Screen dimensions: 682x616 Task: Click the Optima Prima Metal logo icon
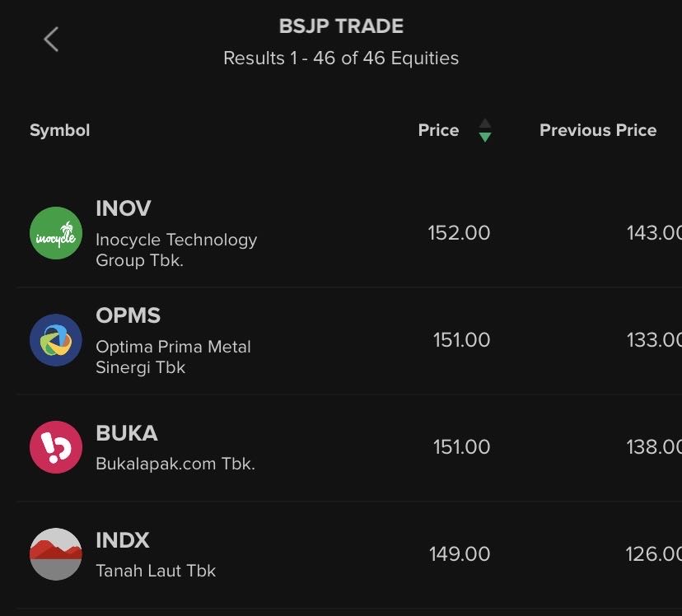(x=56, y=340)
